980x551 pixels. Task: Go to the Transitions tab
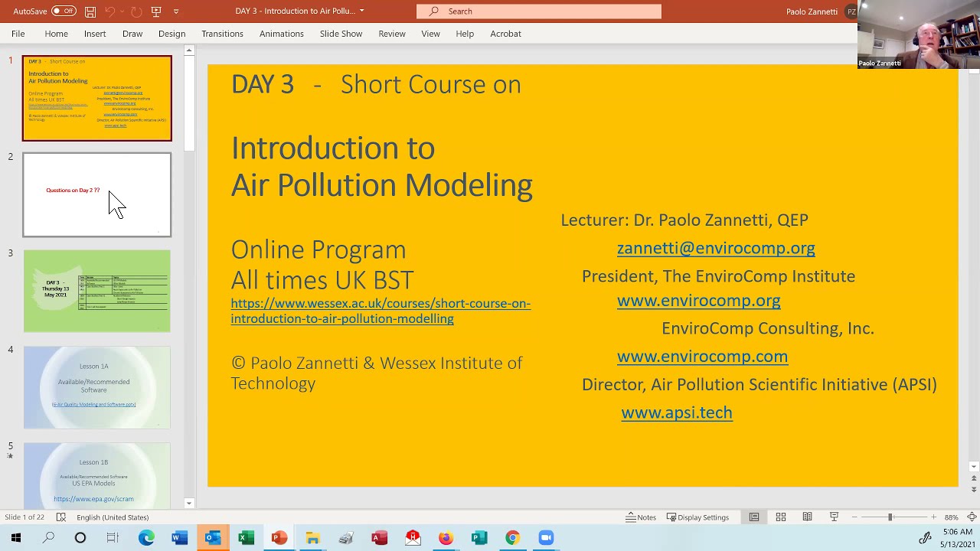click(x=222, y=34)
